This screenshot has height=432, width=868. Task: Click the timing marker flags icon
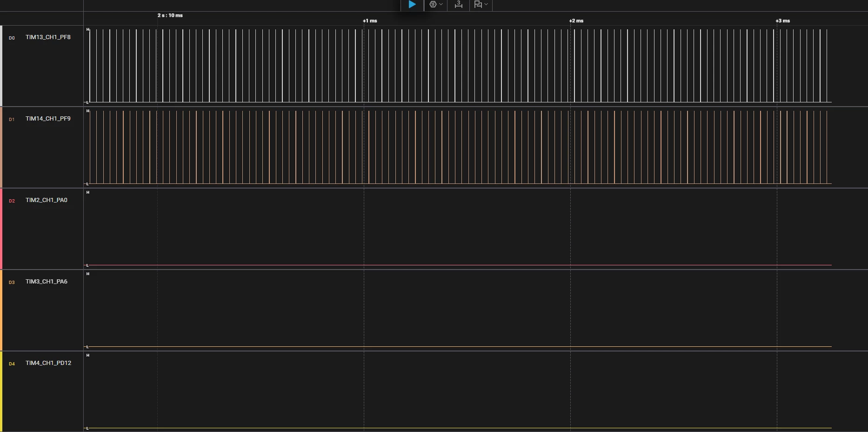point(478,5)
